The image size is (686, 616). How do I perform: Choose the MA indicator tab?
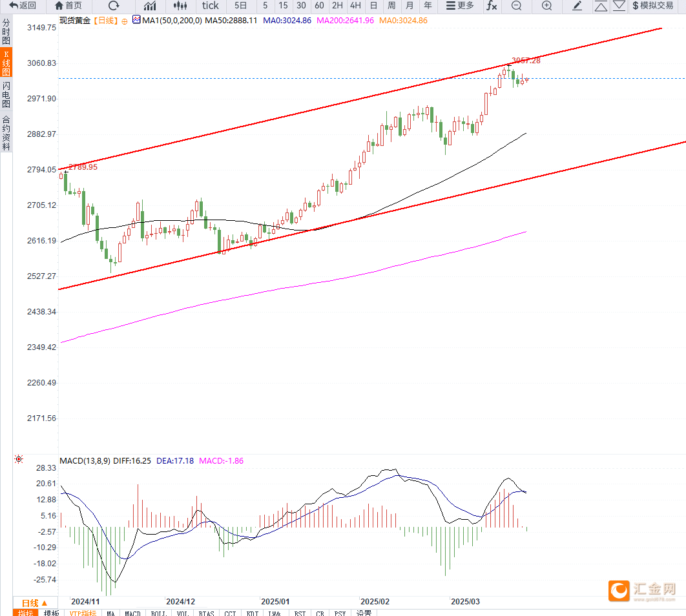[x=110, y=613]
